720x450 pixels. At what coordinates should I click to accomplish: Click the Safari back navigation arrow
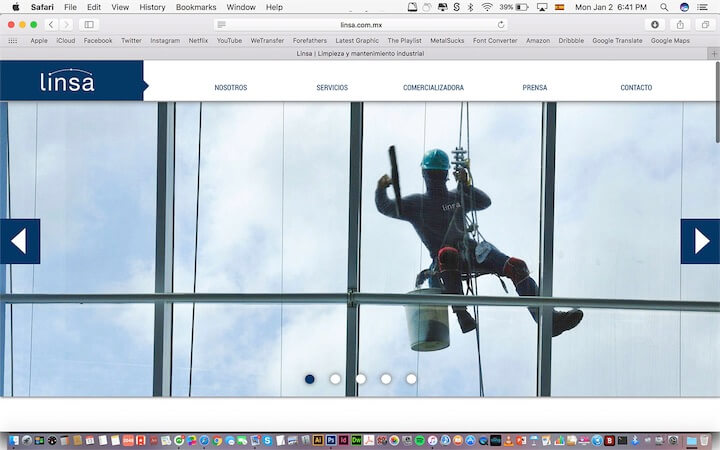point(51,24)
